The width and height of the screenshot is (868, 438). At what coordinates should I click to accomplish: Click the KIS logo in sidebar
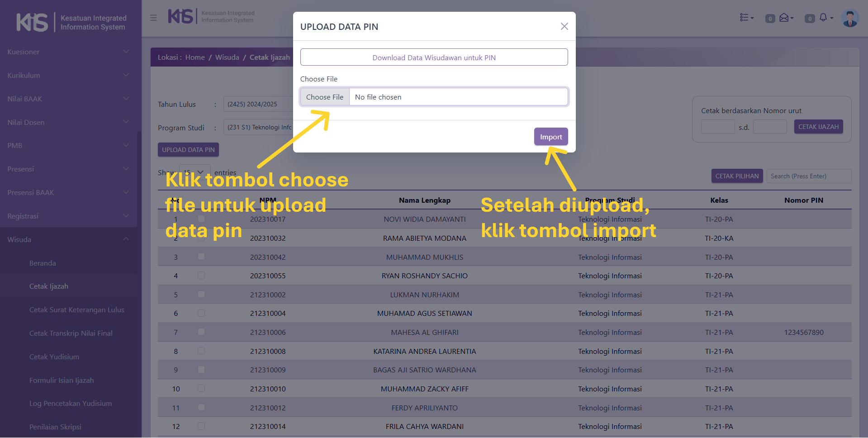click(33, 22)
